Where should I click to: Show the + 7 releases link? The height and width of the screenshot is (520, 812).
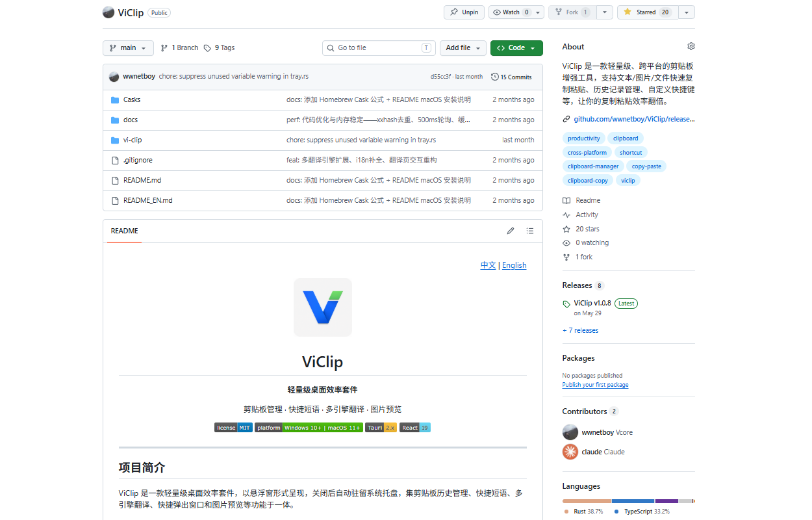[x=581, y=331]
